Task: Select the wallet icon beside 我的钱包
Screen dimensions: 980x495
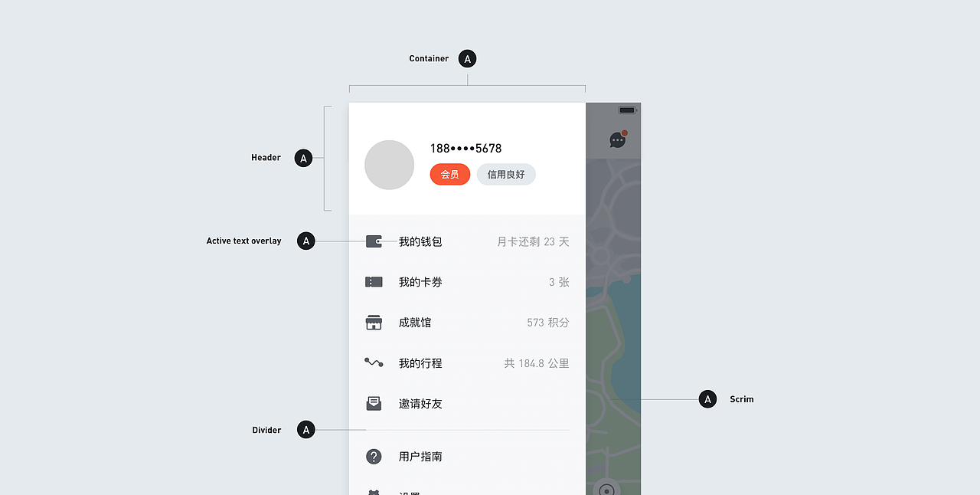Action: pos(374,241)
